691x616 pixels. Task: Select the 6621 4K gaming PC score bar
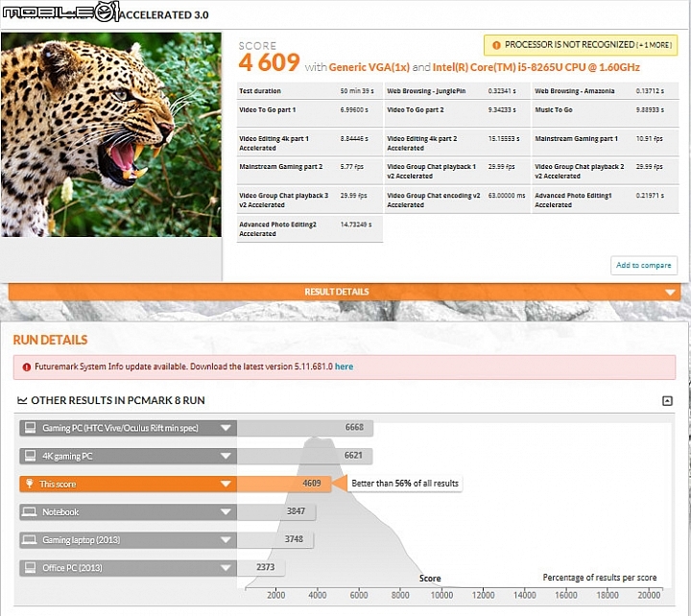[304, 456]
